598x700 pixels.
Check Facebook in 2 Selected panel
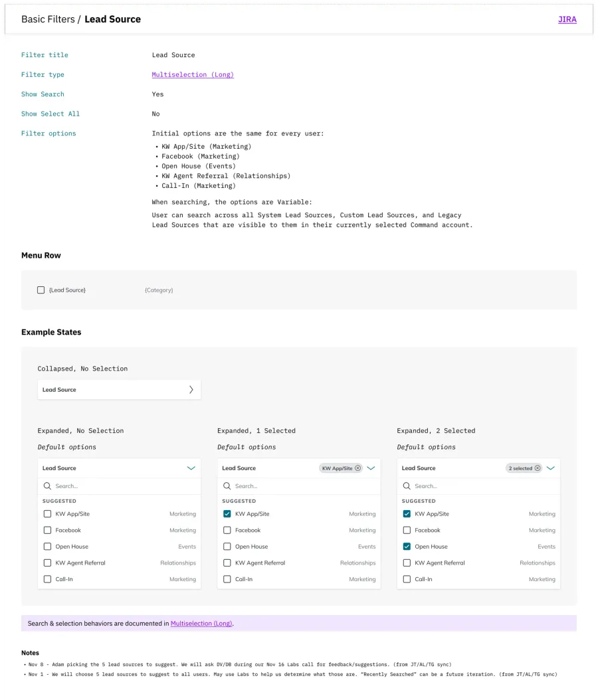coord(407,531)
